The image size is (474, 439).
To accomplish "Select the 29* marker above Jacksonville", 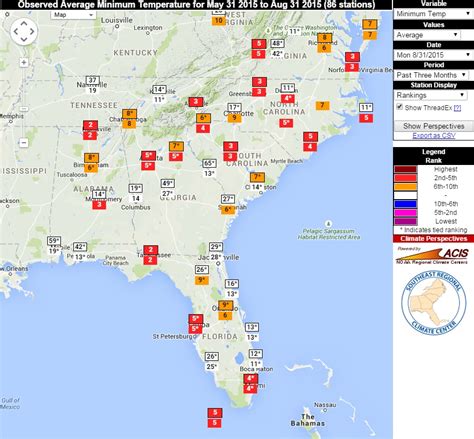I will tap(216, 247).
